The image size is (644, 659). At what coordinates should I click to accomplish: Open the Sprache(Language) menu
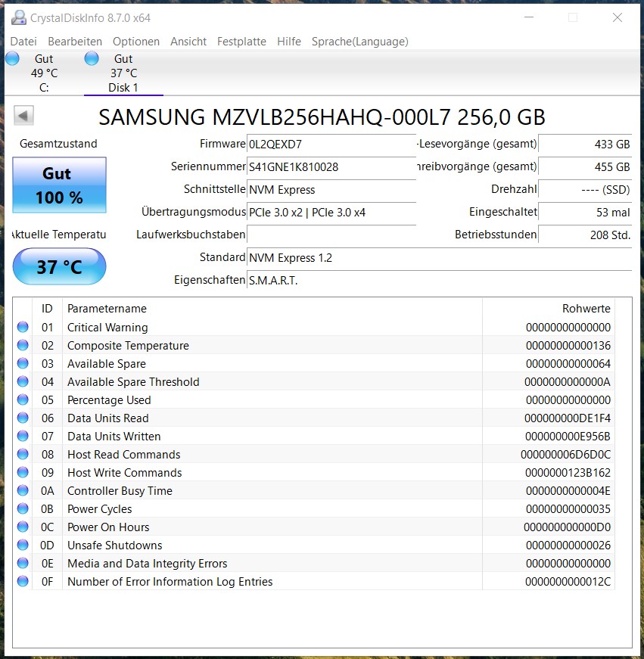click(x=359, y=42)
